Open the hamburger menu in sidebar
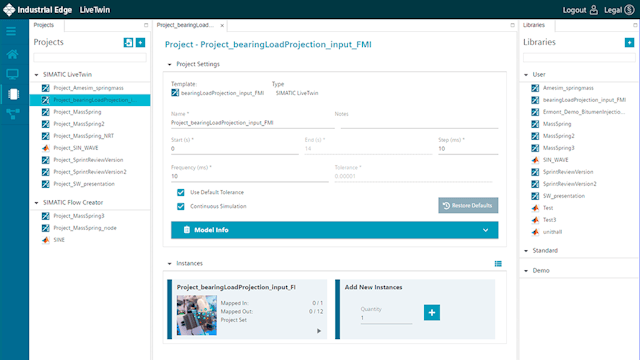The height and width of the screenshot is (360, 640). (11, 31)
